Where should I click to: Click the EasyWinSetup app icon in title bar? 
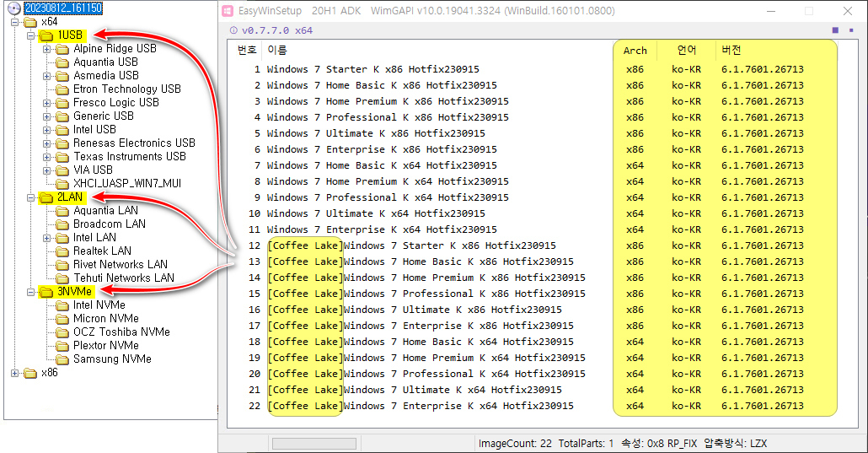[x=228, y=11]
